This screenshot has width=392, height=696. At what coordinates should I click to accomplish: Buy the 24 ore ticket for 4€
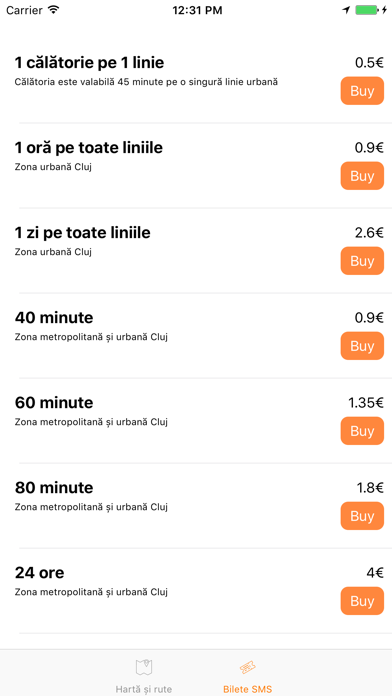[362, 601]
